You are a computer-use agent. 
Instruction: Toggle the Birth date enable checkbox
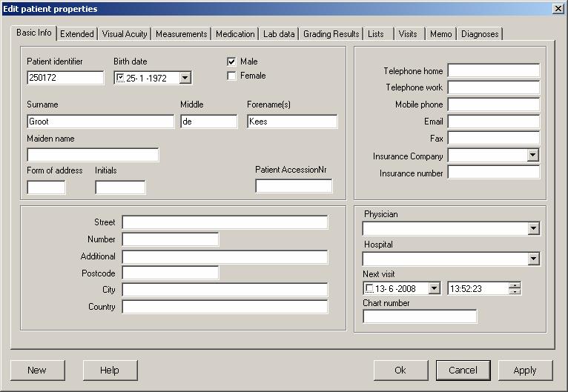click(120, 78)
